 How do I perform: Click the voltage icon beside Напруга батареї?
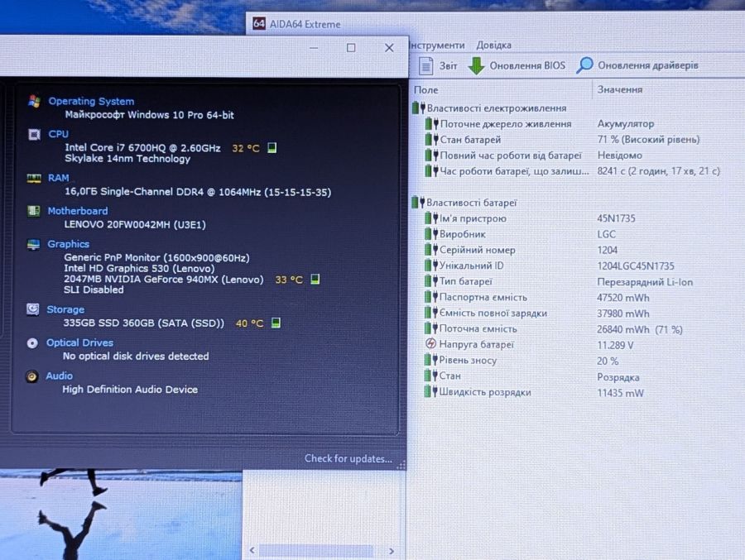point(430,344)
